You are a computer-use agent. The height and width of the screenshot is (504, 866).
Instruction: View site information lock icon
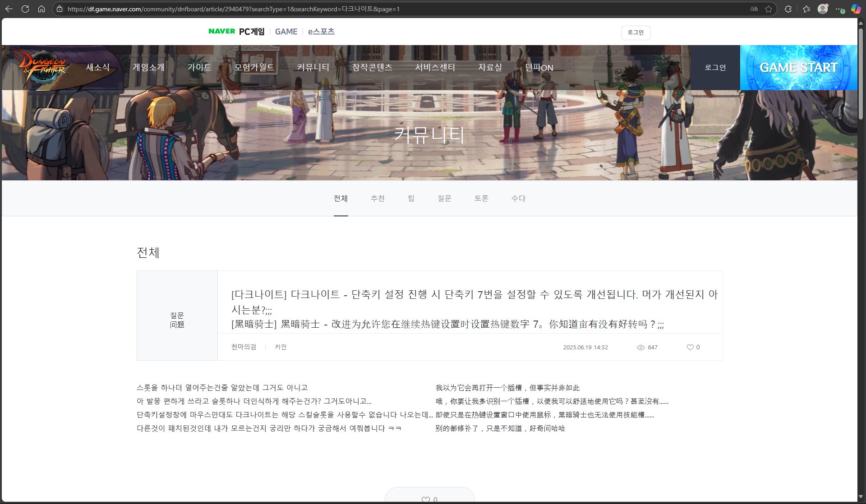(60, 9)
